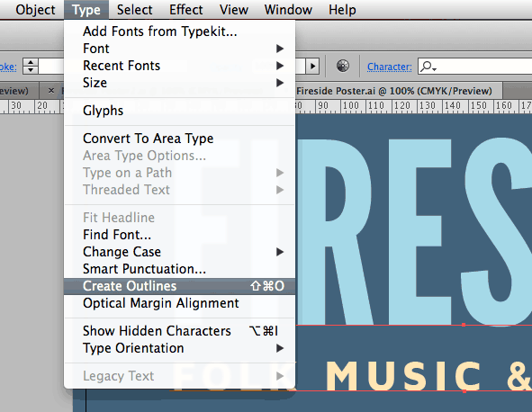Expand the Size submenu
This screenshot has height=412, width=532.
point(179,83)
